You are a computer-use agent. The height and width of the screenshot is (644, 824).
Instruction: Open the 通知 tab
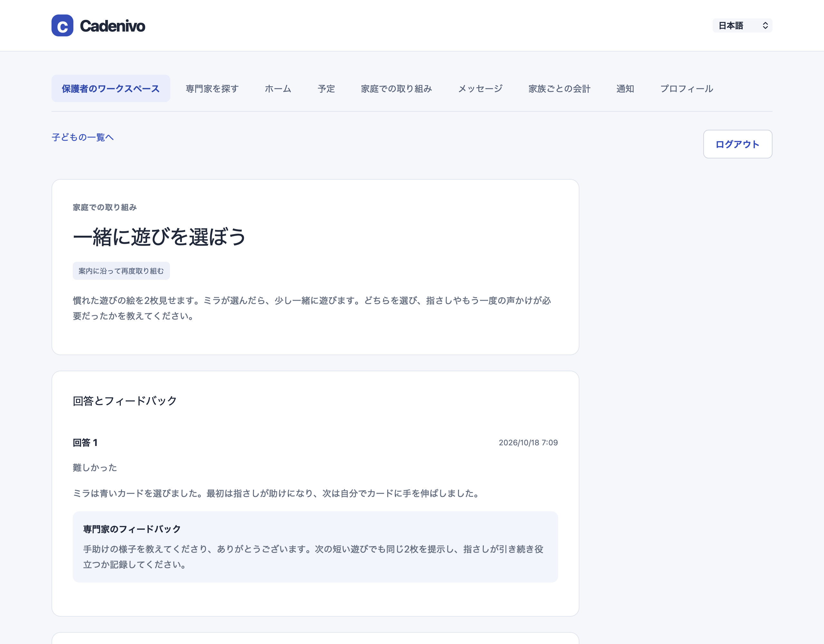click(x=625, y=89)
